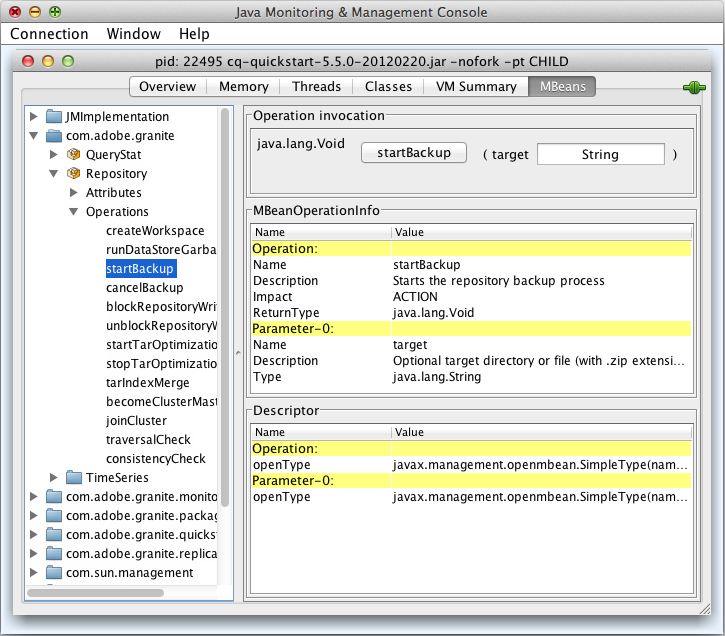
Task: Invoke the startBackup operation button
Action: point(414,153)
